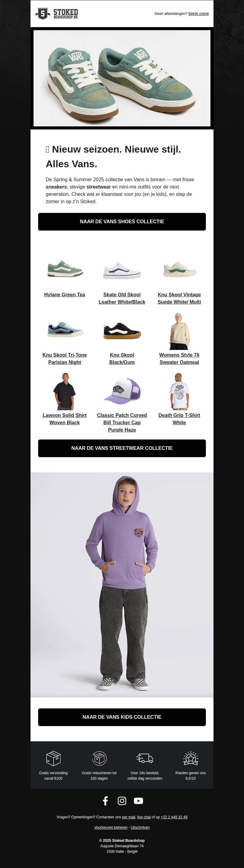This screenshot has width=244, height=868.
Task: Open Classic Patch Curved Bill Trucker Cap link
Action: coord(122,422)
